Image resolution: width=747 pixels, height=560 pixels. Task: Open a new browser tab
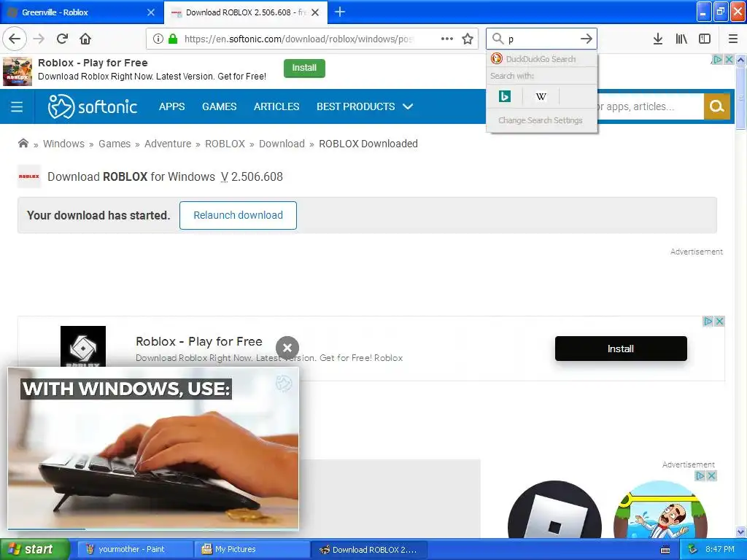pos(340,12)
